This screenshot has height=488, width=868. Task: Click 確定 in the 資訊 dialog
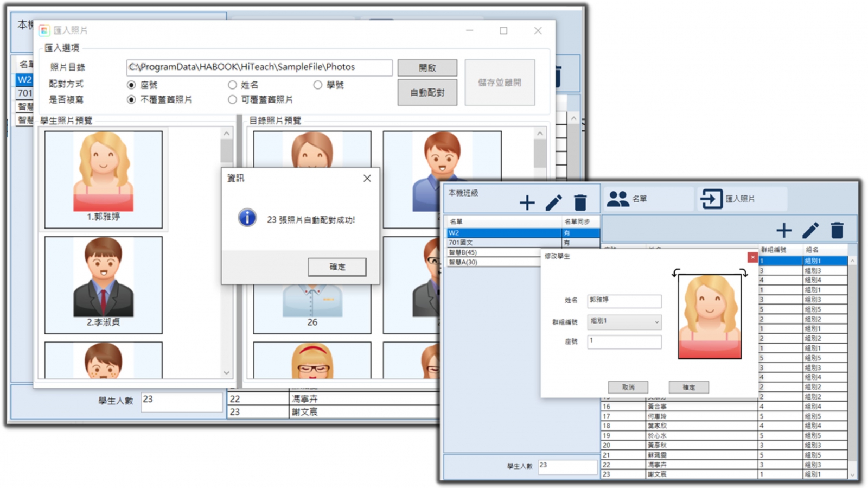tap(337, 267)
